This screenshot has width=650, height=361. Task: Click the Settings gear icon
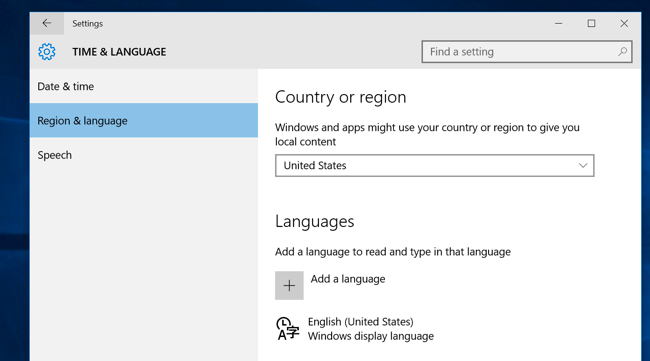click(x=47, y=52)
